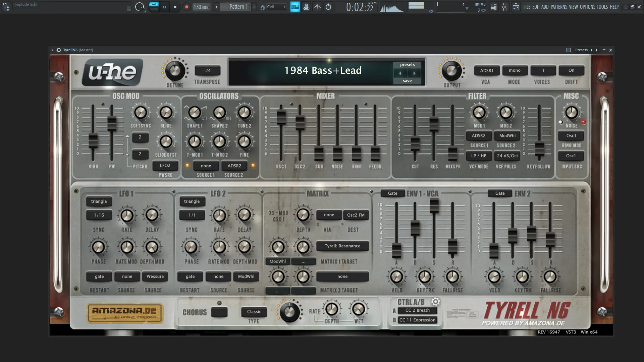The height and width of the screenshot is (362, 644).
Task: Stop playback with the stop button
Action: pyautogui.click(x=175, y=7)
